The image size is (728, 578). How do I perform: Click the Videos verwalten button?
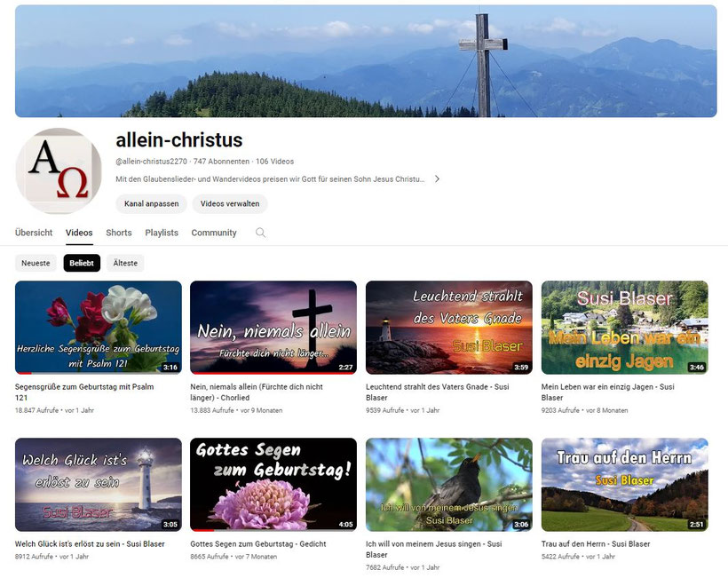(x=230, y=204)
